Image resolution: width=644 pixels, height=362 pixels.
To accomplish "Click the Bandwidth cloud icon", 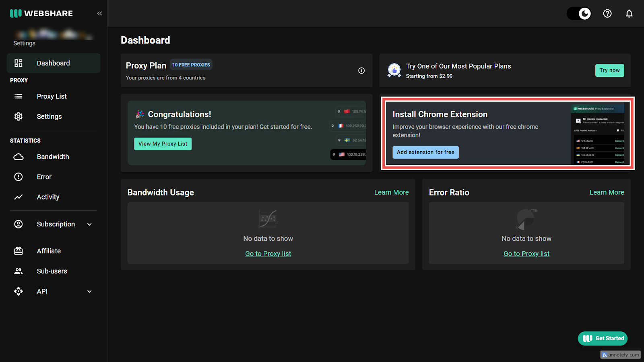I will click(19, 157).
